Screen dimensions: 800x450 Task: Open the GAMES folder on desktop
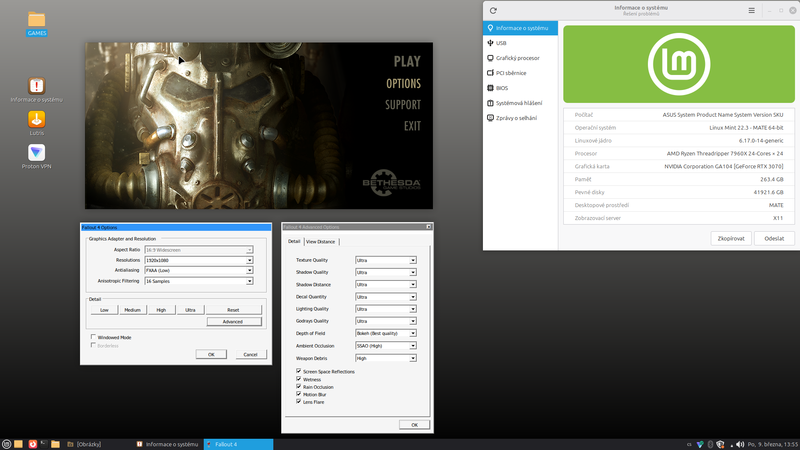point(36,23)
